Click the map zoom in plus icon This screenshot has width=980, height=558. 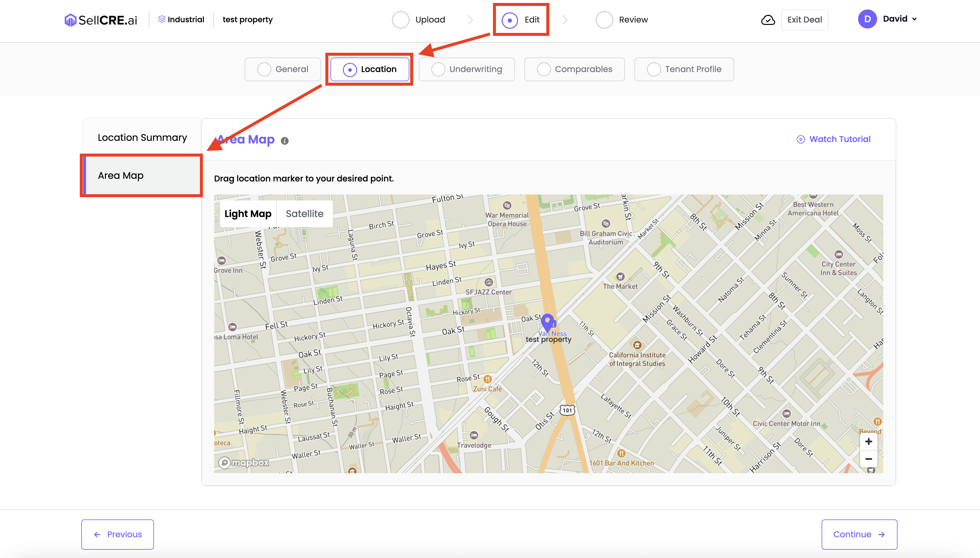(868, 441)
